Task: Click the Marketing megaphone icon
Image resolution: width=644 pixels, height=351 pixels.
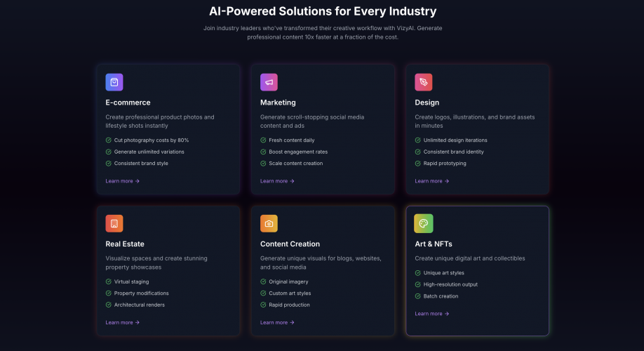Action: 269,82
